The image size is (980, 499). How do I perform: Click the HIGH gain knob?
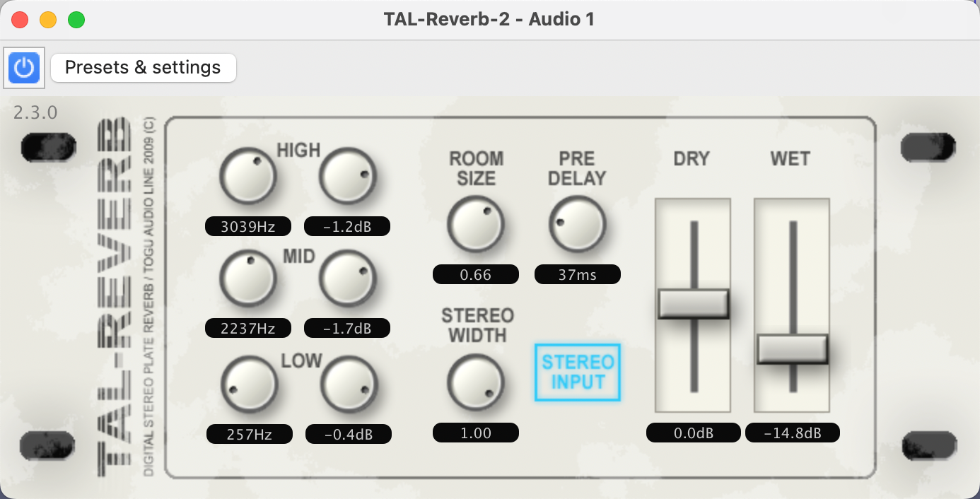pyautogui.click(x=347, y=176)
